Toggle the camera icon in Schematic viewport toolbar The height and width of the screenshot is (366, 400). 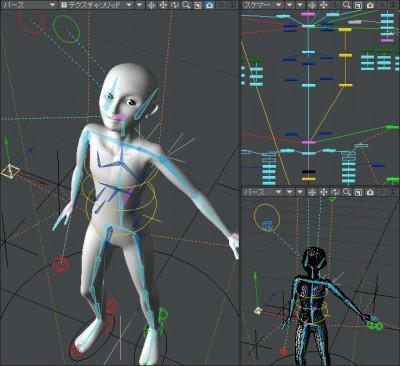click(x=370, y=5)
